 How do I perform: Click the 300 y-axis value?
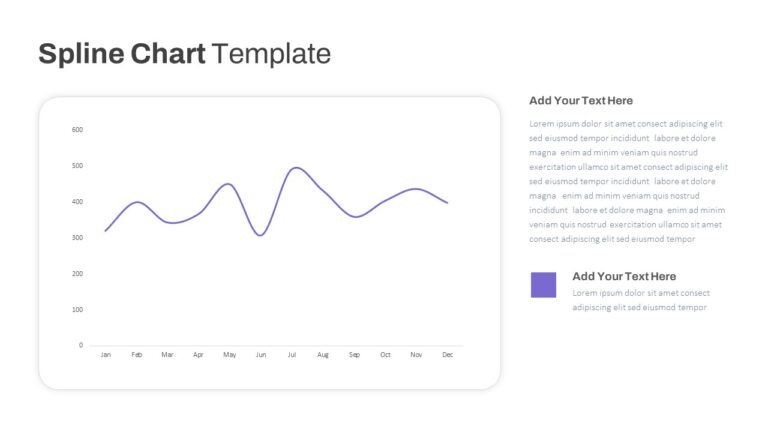point(77,238)
